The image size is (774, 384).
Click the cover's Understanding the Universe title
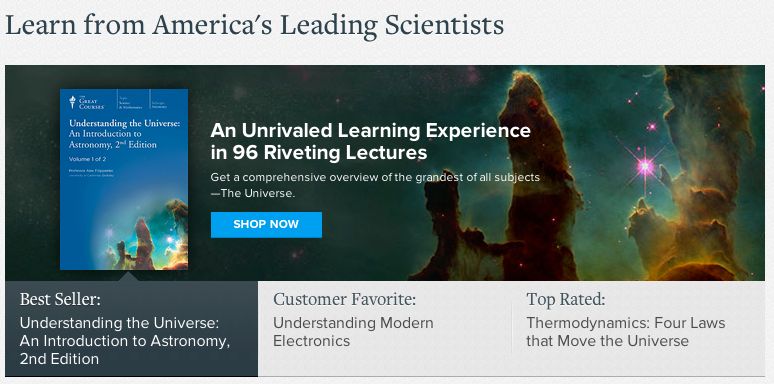tap(125, 123)
